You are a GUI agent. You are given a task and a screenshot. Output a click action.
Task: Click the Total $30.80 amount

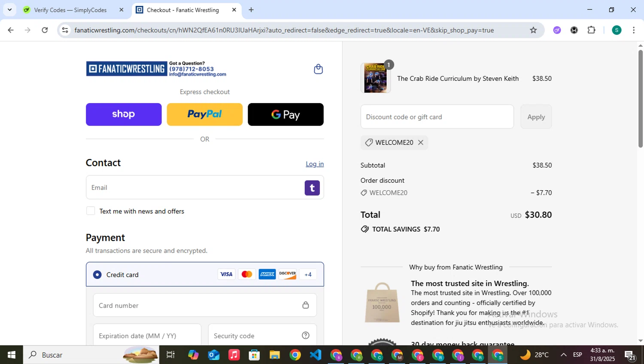click(x=538, y=214)
